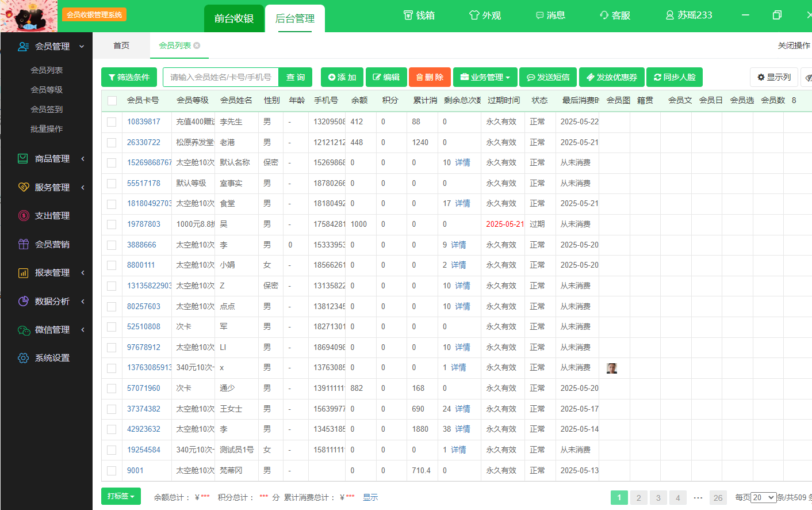Open the per-page count dropdown showing 20
The height and width of the screenshot is (510, 812).
pos(763,497)
